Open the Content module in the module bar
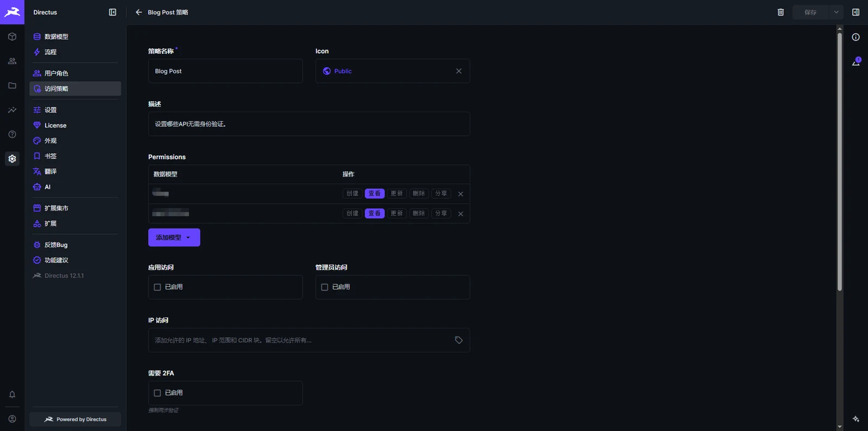The width and height of the screenshot is (868, 431). [x=12, y=37]
